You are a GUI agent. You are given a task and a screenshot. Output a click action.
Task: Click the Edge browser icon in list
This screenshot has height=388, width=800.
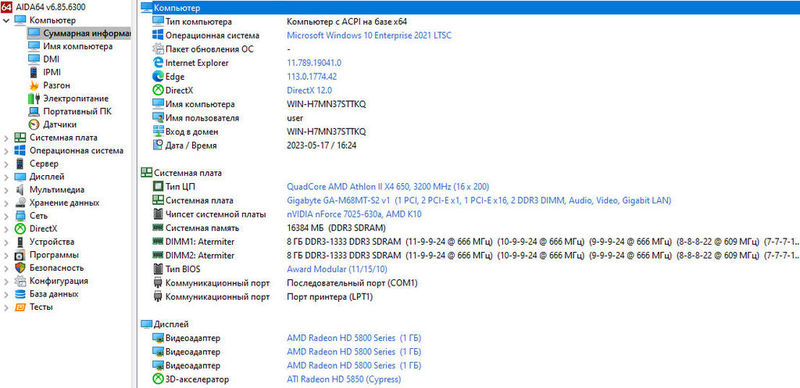[x=158, y=77]
